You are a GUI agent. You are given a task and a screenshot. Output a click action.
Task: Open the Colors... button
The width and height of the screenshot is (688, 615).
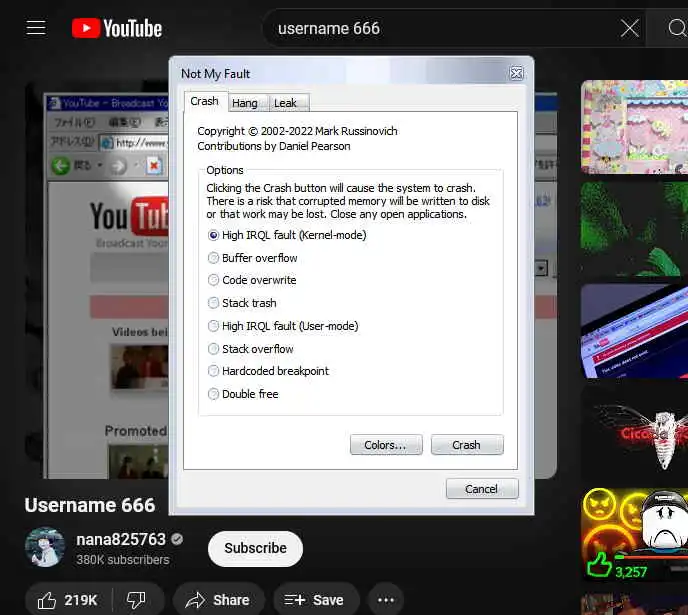click(386, 445)
